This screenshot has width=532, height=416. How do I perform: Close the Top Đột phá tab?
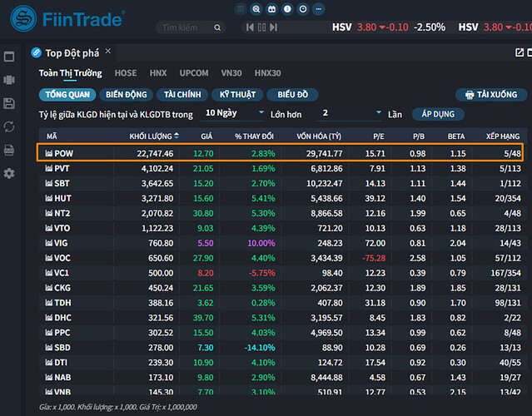coord(108,52)
